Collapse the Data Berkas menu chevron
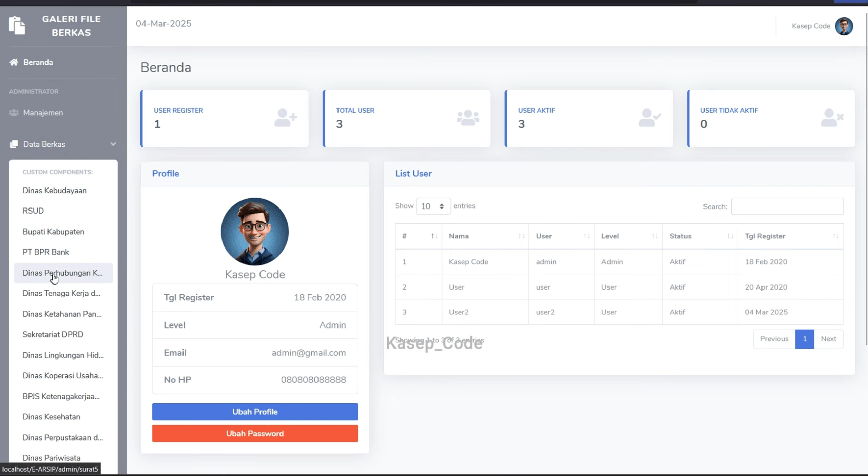The height and width of the screenshot is (476, 868). click(x=113, y=144)
